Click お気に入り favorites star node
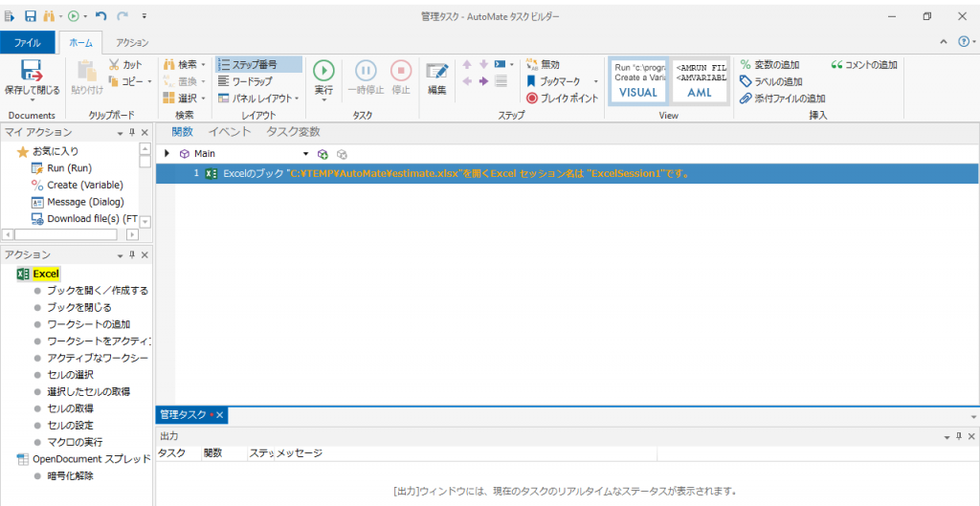 48,151
